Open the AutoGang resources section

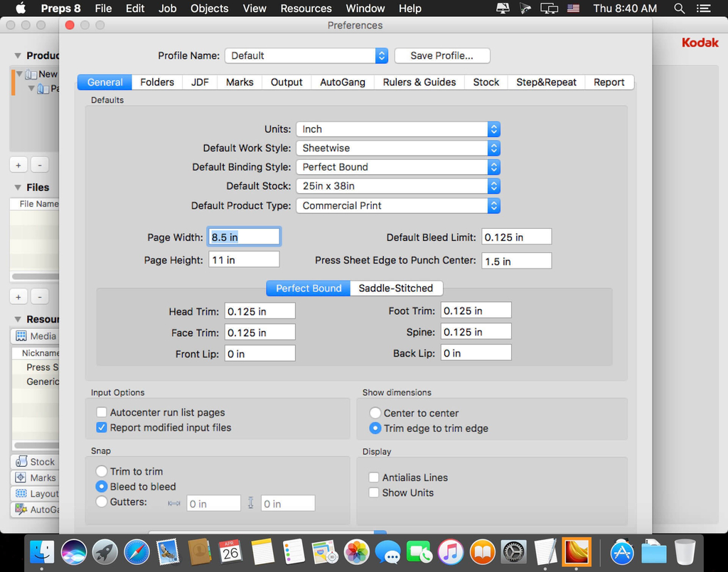(x=37, y=509)
